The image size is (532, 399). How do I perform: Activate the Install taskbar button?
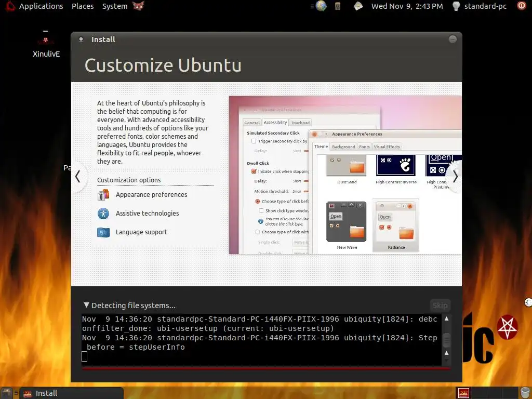pos(71,393)
